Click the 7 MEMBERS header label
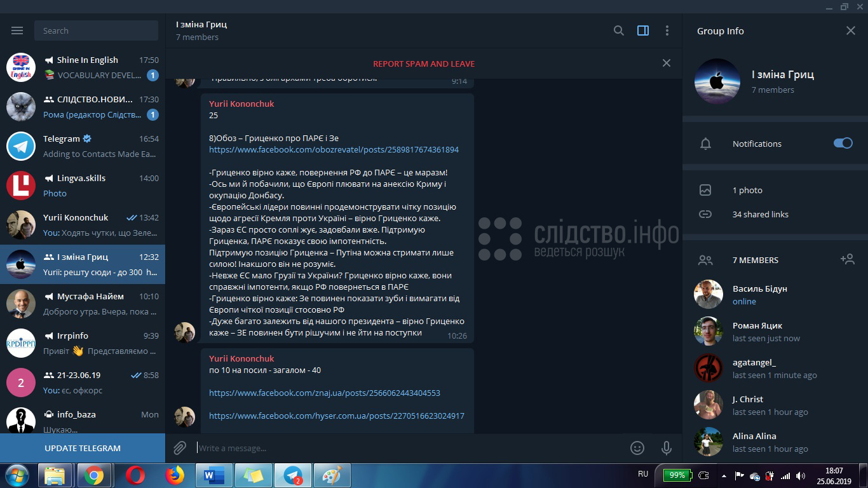 click(755, 260)
